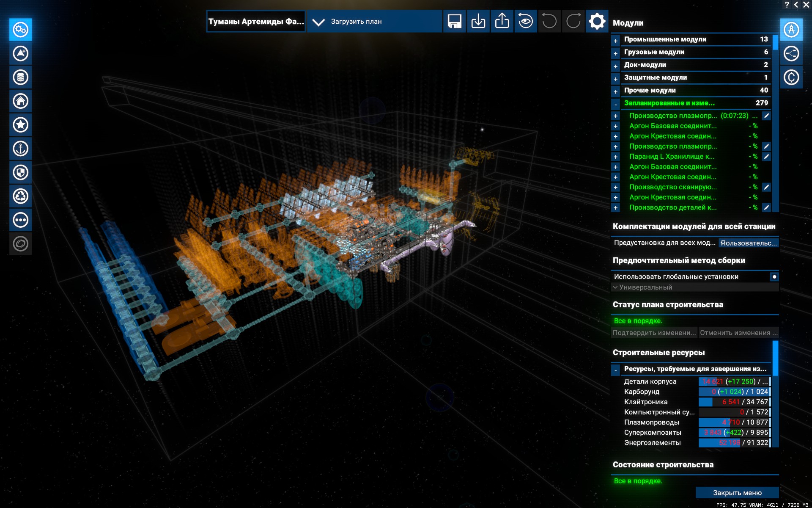Select the house habitat modules sidebar icon
Screen dimensions: 812x508
tap(20, 101)
